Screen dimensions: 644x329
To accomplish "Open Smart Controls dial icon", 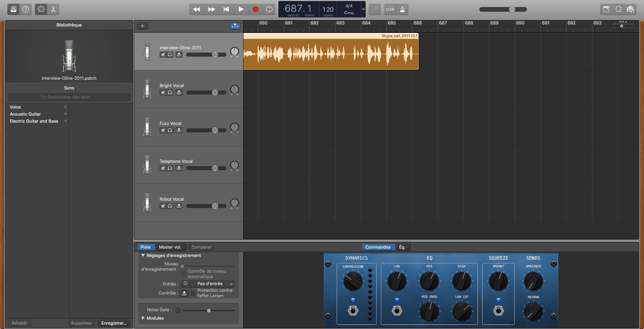I will pyautogui.click(x=41, y=9).
